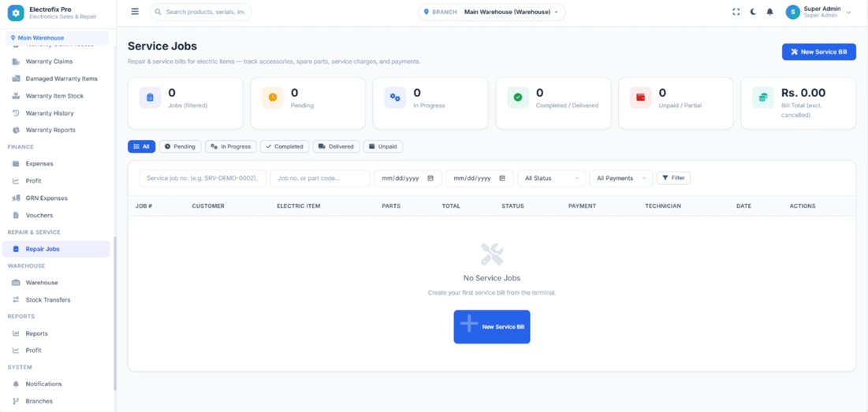Viewport: 868px width, 412px height.
Task: Open the first date picker calendar icon
Action: [x=430, y=178]
